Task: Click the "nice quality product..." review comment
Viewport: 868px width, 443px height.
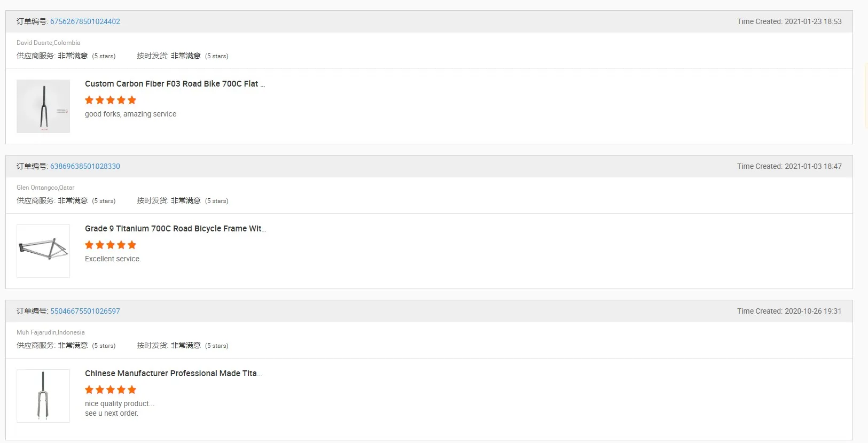Action: 119,404
